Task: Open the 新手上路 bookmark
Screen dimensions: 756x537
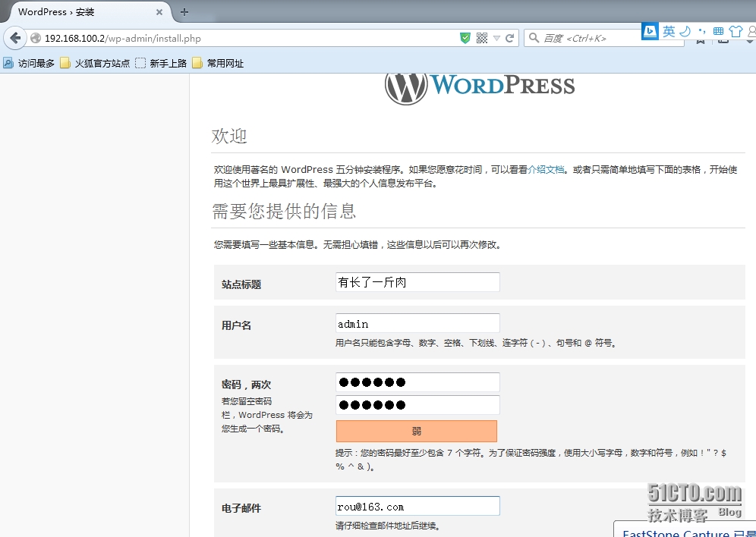Action: 161,63
